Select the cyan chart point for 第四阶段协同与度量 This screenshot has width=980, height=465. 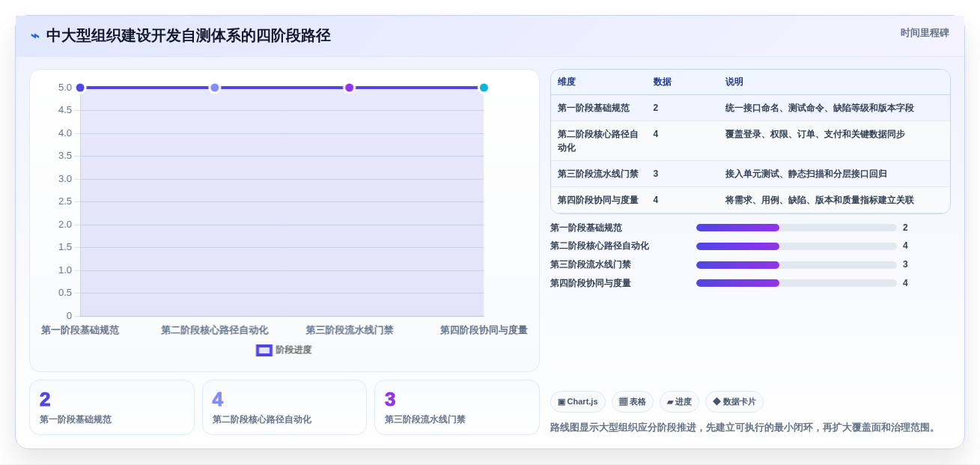click(x=484, y=88)
